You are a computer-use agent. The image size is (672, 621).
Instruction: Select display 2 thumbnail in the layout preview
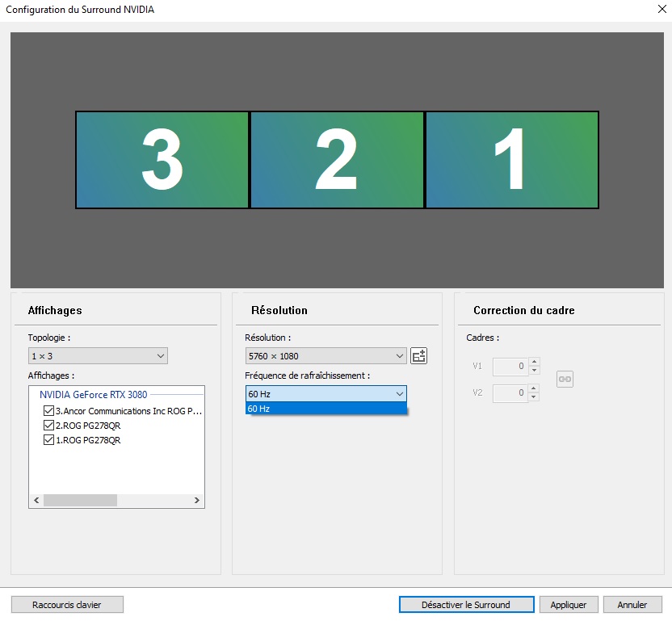tap(337, 160)
